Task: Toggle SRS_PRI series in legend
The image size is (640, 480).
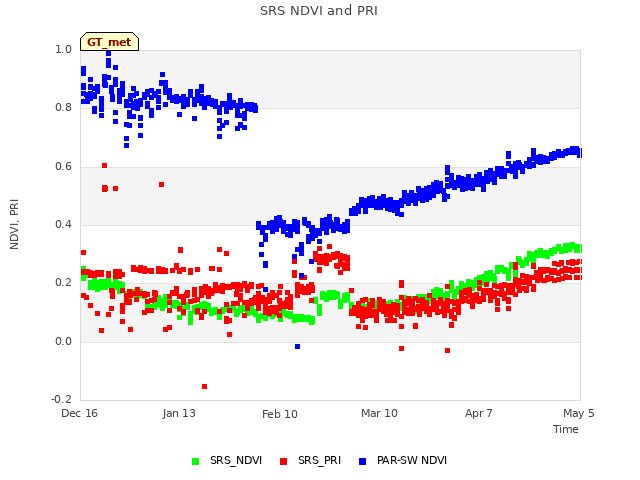Action: tap(310, 460)
